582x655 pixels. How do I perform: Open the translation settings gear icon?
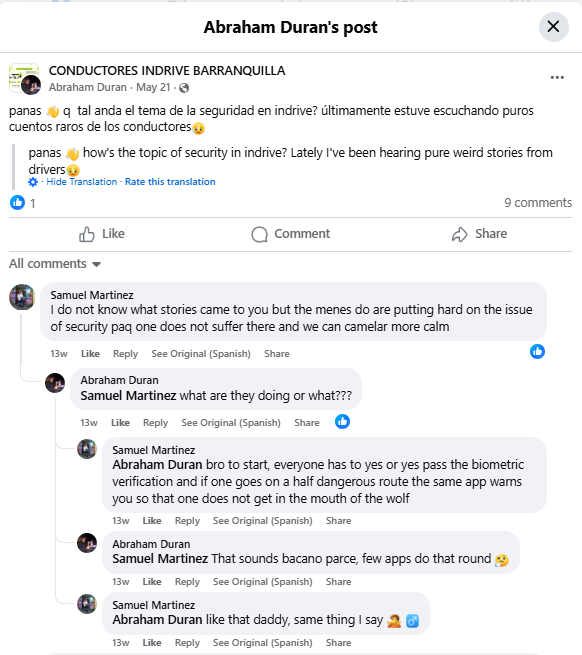(33, 182)
